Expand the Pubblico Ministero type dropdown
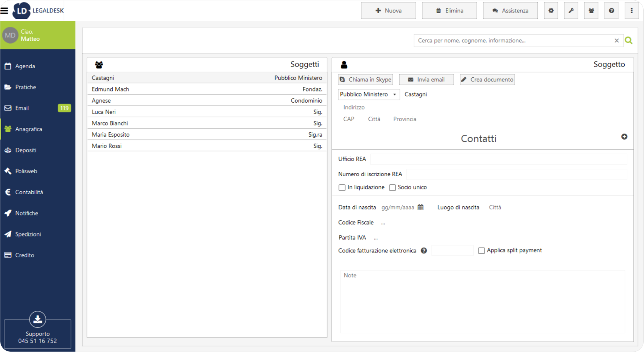 click(x=368, y=94)
